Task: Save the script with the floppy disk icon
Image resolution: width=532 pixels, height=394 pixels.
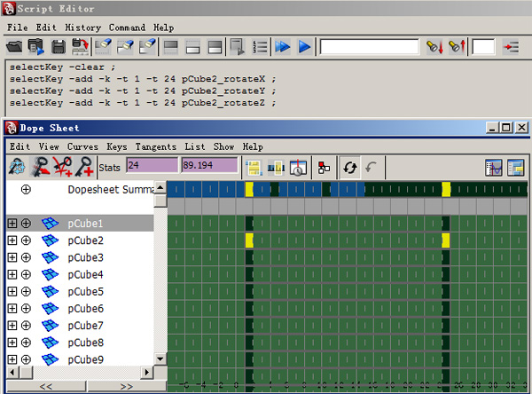Action: pyautogui.click(x=58, y=46)
